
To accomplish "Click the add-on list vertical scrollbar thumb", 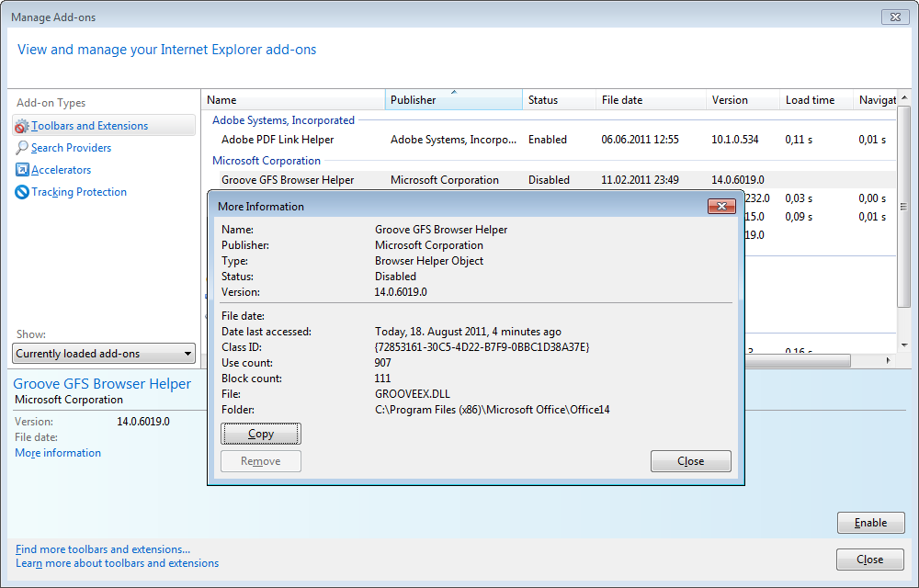I will [903, 206].
